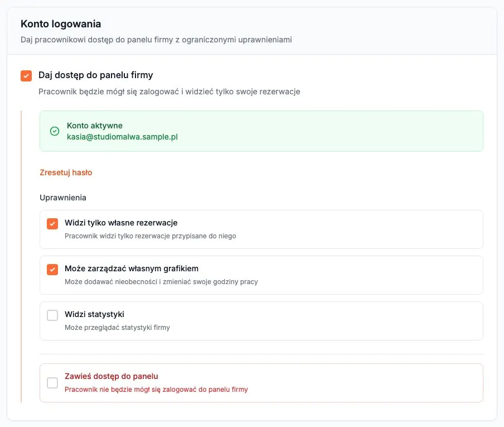Click the green active-account checkmark icon
This screenshot has height=427, width=504.
[x=55, y=131]
